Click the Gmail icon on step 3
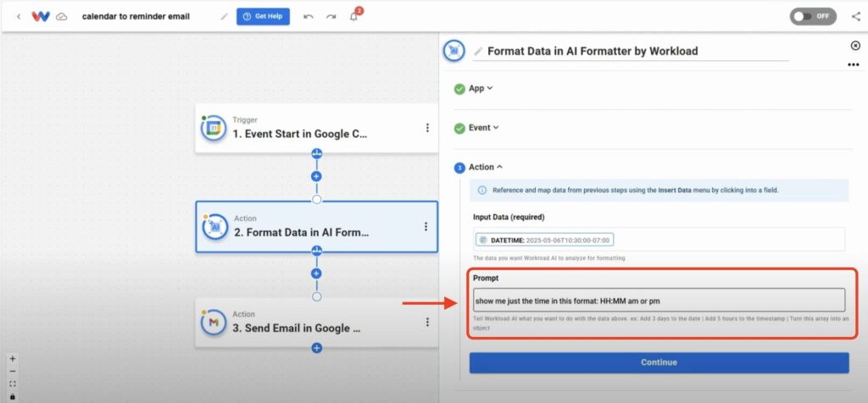Screen dimensions: 868x403 click(x=214, y=323)
